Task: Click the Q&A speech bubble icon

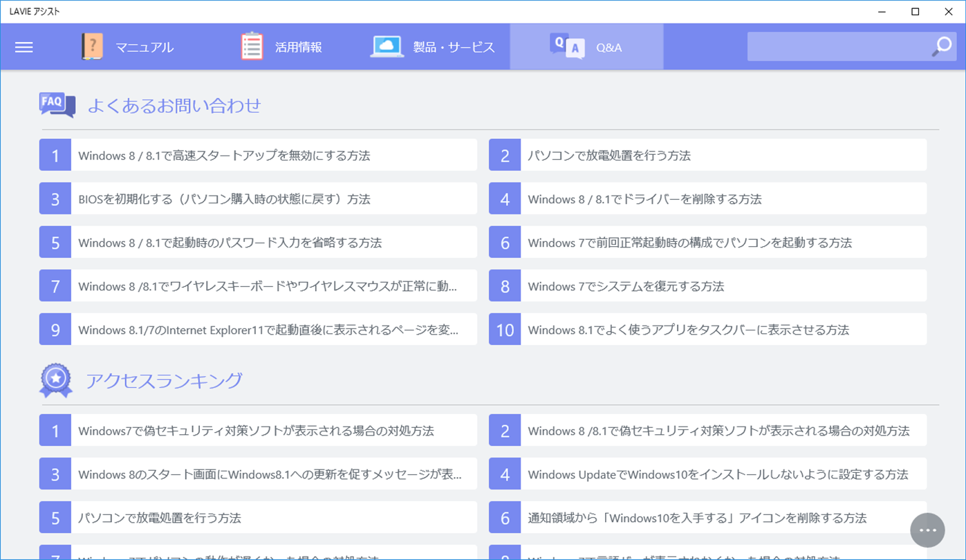Action: tap(567, 46)
